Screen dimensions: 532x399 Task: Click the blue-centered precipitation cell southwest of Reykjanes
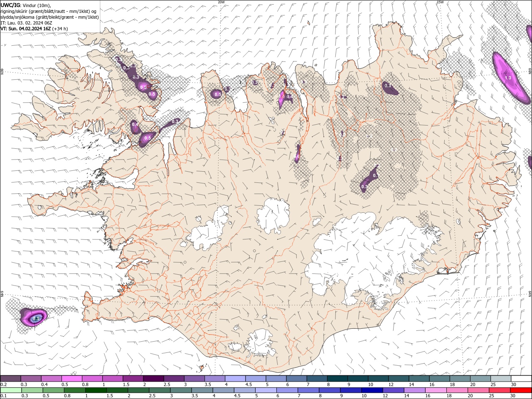coord(34,317)
